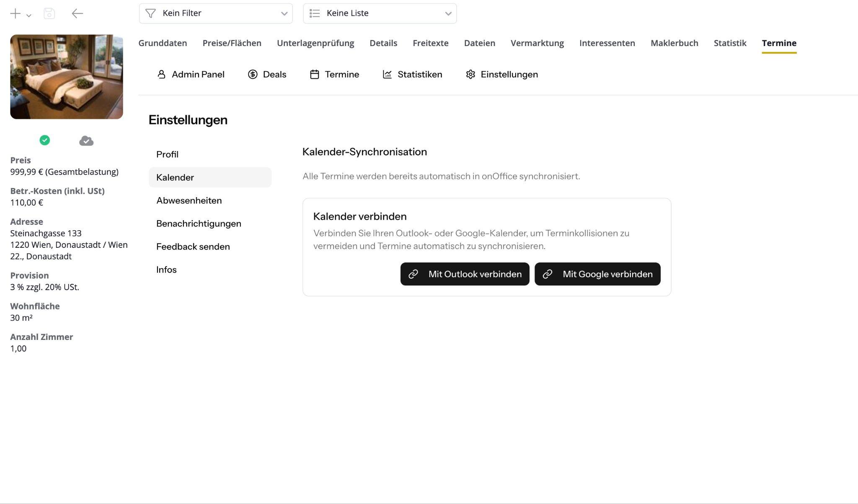Open Statistiken with chart icon
Screen dimensions: 858x504
[412, 75]
